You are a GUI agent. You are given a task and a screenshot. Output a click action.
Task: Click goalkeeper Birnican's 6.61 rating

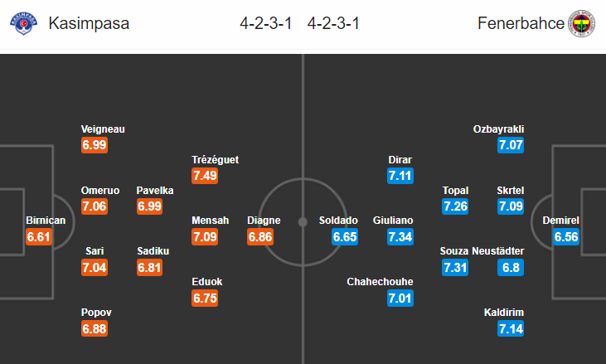[39, 237]
